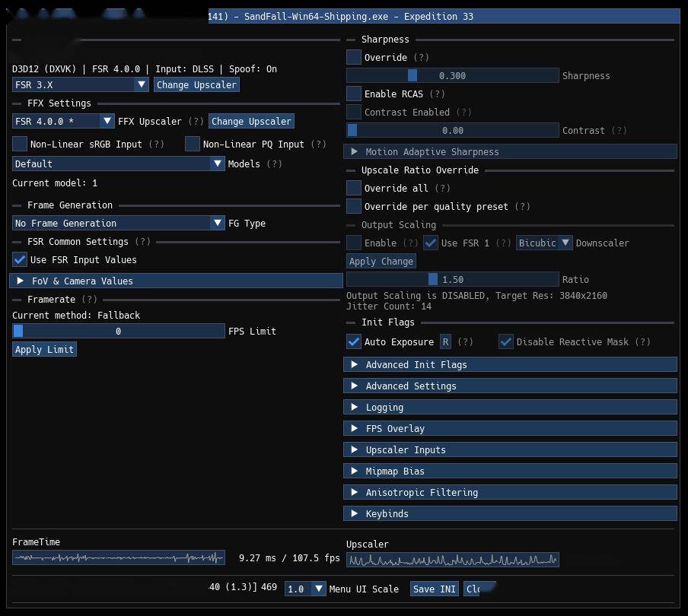
Task: Check Override all upscale ratio
Action: coord(354,188)
